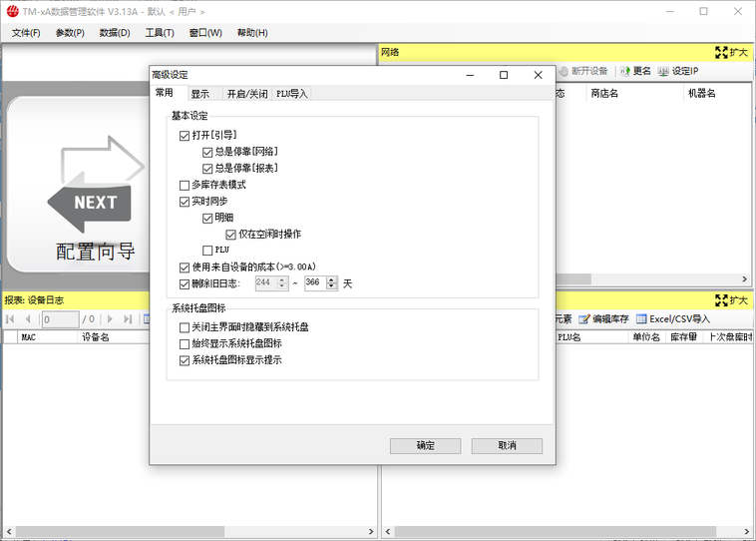Click the Excel/CSV import icon

[x=641, y=319]
